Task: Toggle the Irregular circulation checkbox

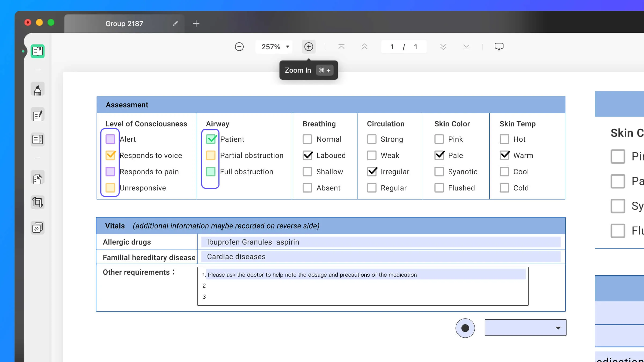Action: pyautogui.click(x=372, y=172)
